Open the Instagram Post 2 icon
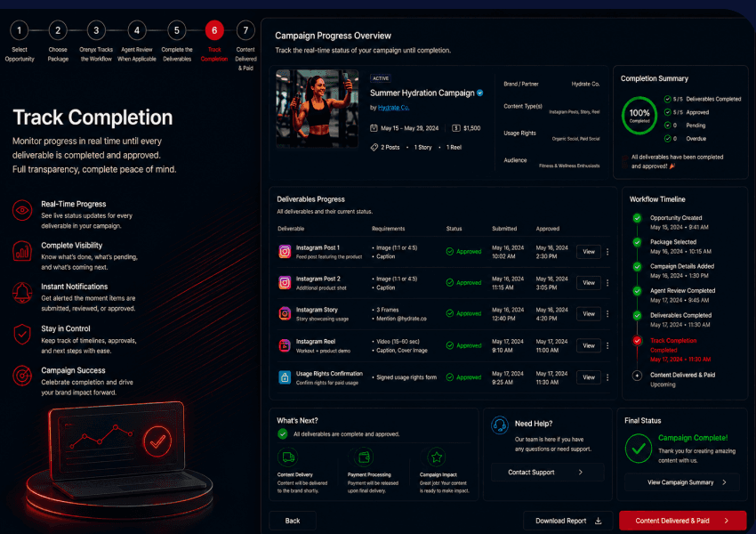 tap(285, 283)
